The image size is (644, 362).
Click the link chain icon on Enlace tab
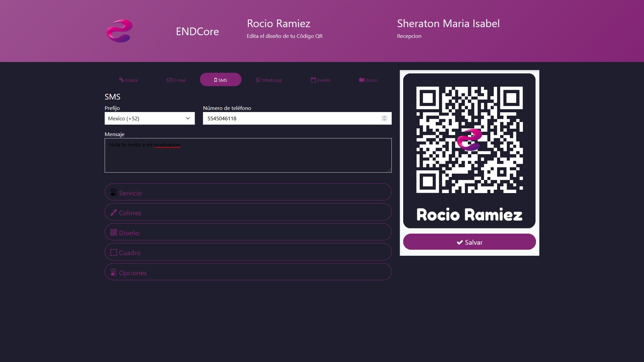coord(121,80)
